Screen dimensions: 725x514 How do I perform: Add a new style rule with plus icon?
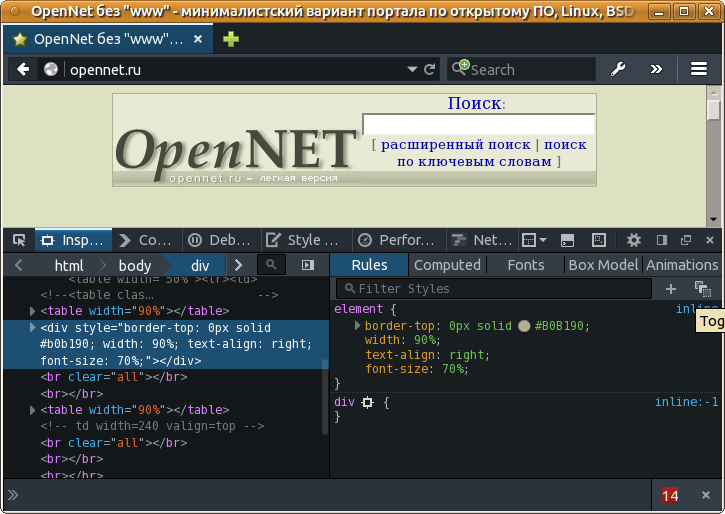671,289
